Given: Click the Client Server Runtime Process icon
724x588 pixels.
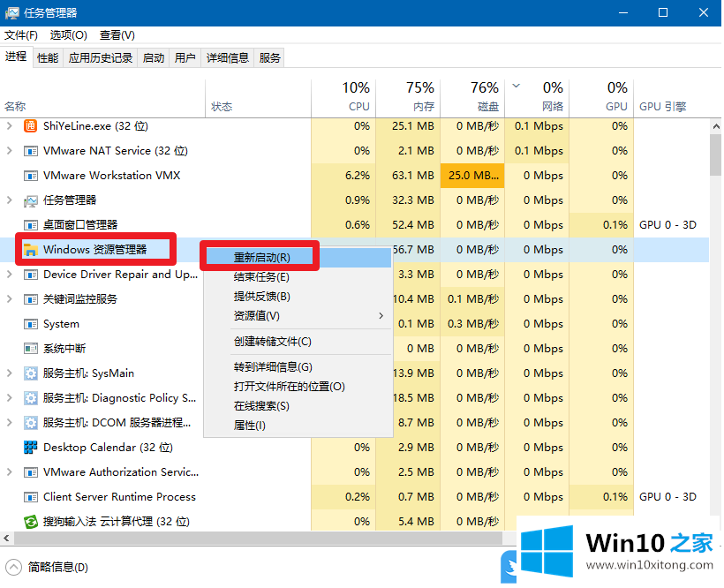Looking at the screenshot, I should click(31, 497).
